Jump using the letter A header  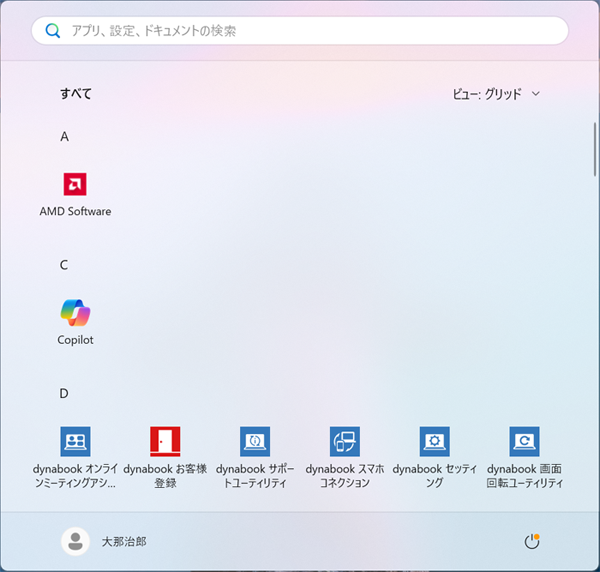(64, 137)
